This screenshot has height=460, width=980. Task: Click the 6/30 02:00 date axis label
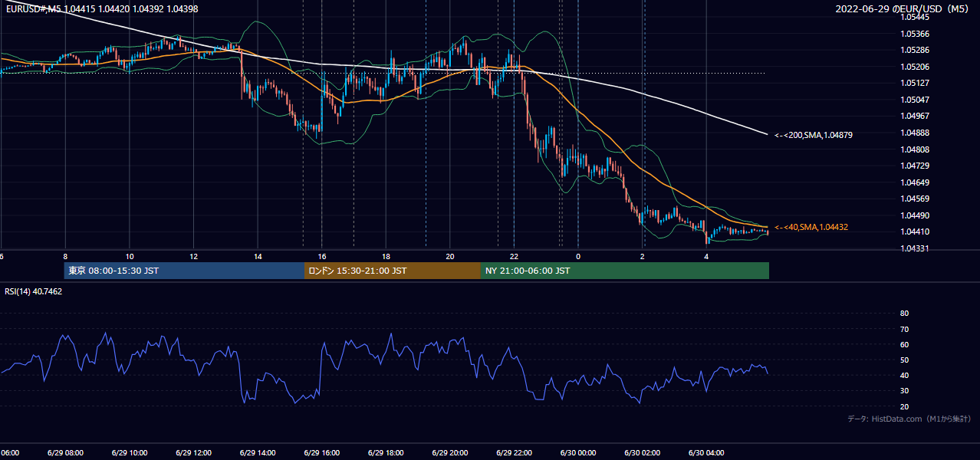click(642, 452)
